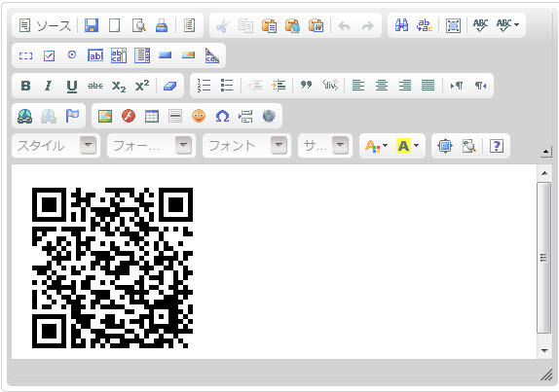The width and height of the screenshot is (559, 392).
Task: Switch to ソース source view
Action: pos(45,25)
